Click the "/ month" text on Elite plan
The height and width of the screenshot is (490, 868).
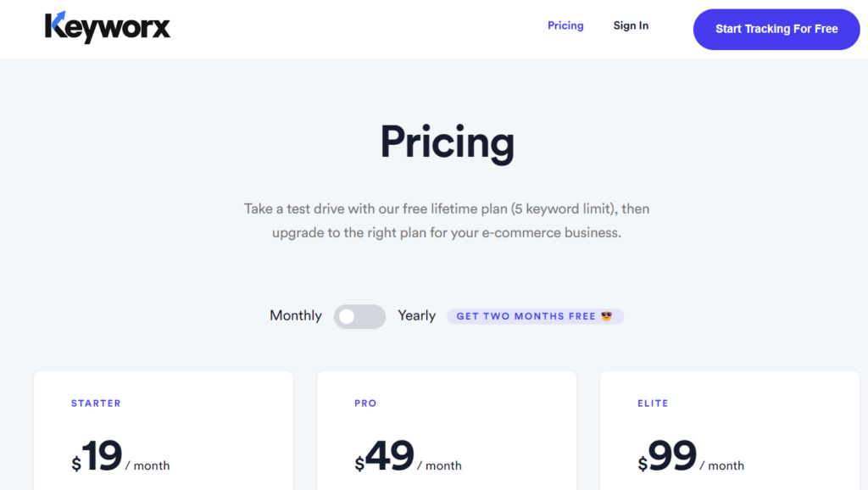pos(722,465)
